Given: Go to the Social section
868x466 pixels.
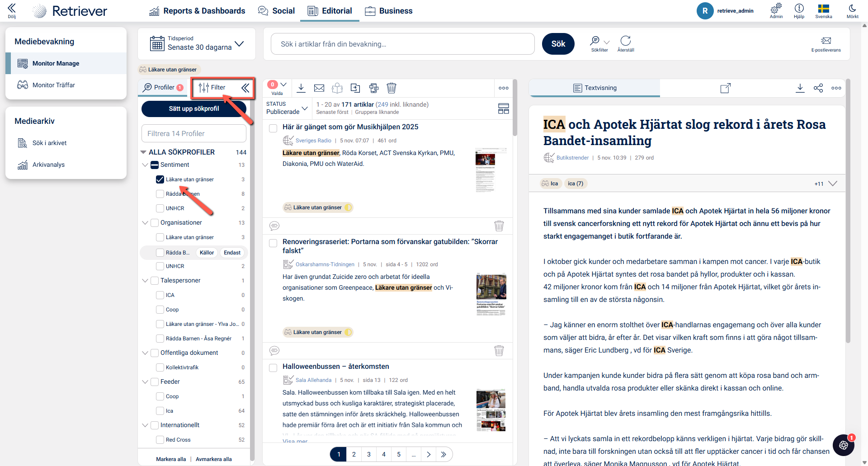Looking at the screenshot, I should (276, 11).
